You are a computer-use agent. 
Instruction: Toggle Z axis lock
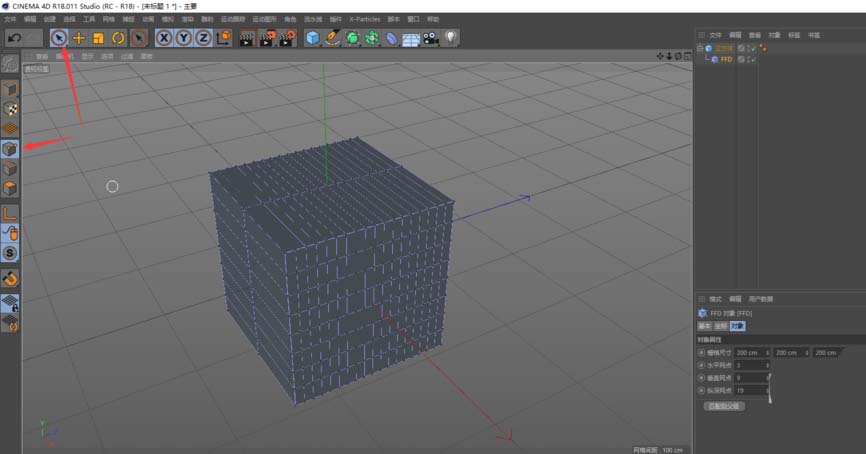203,37
